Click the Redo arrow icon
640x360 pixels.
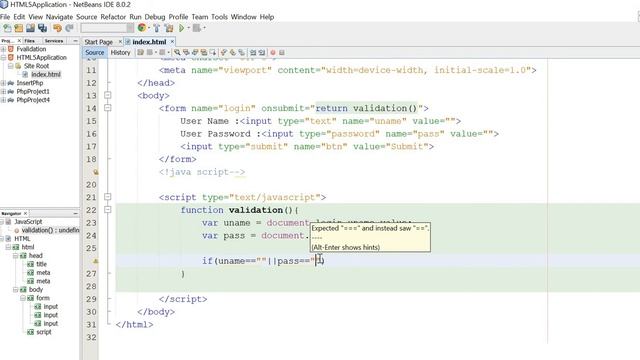tap(69, 28)
